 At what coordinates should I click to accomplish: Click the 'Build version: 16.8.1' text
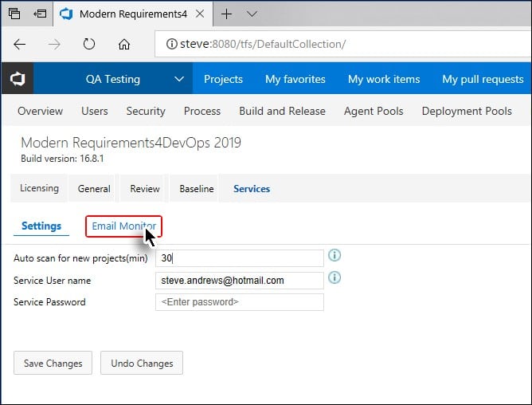point(62,159)
